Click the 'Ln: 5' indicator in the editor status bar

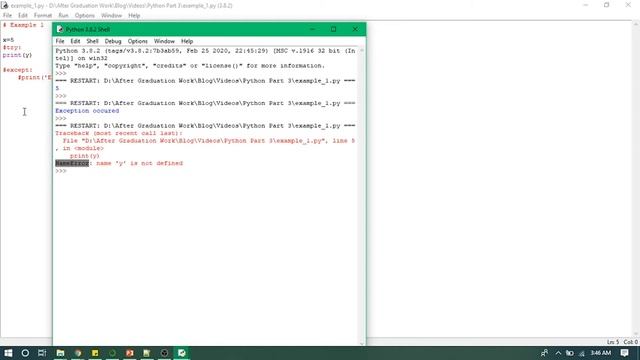[613, 342]
